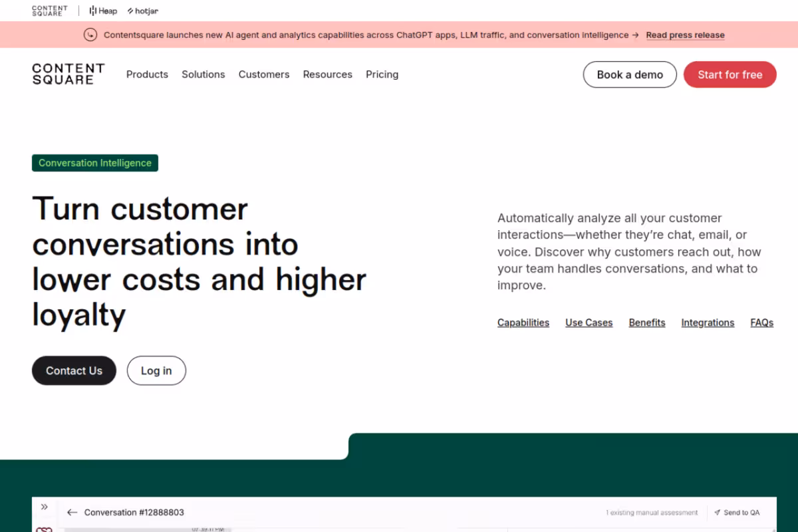Screen dimensions: 798x532
Task: Click the Start for free button
Action: 730,74
